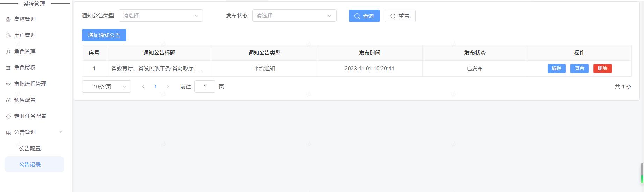The height and width of the screenshot is (192, 644).
Task: Click the 定时任务配置 tag icon
Action: [8, 116]
